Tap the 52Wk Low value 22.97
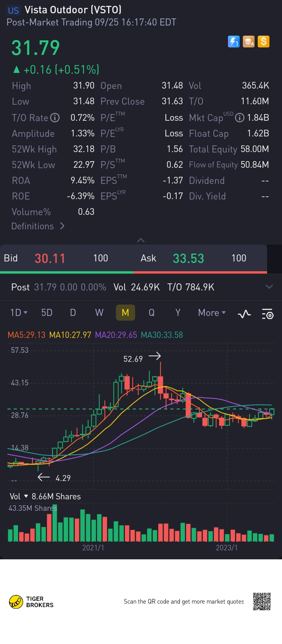The height and width of the screenshot is (644, 282). click(x=84, y=165)
